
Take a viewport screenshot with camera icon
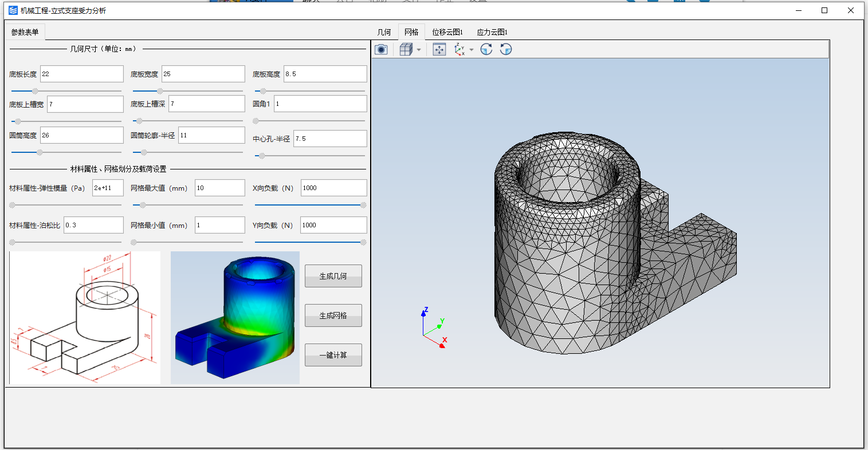click(x=381, y=50)
